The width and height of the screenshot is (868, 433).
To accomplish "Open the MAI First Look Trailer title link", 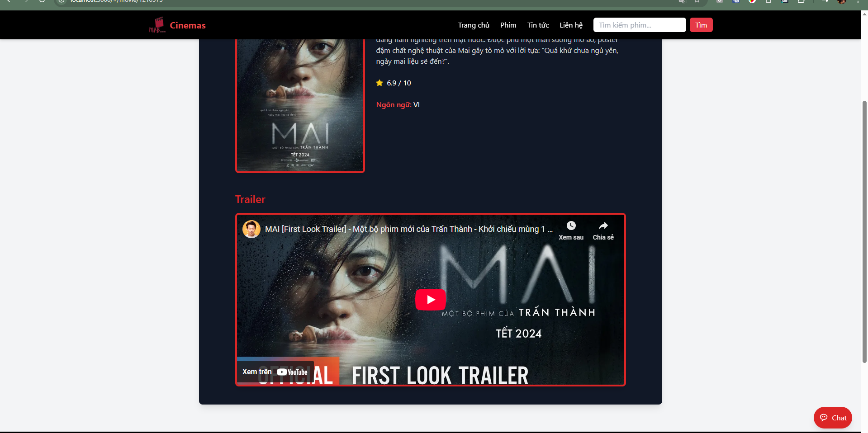I will [409, 229].
